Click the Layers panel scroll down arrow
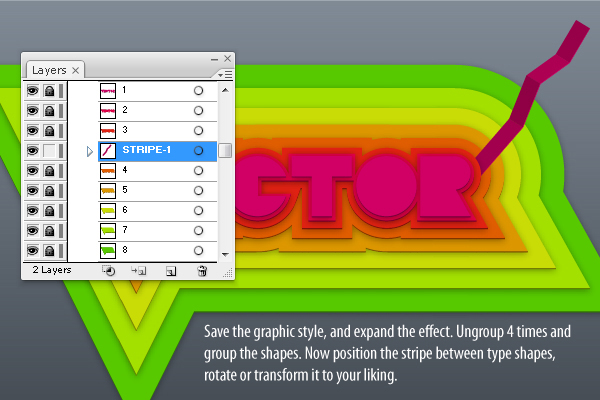Viewport: 600px width, 400px height. [225, 255]
